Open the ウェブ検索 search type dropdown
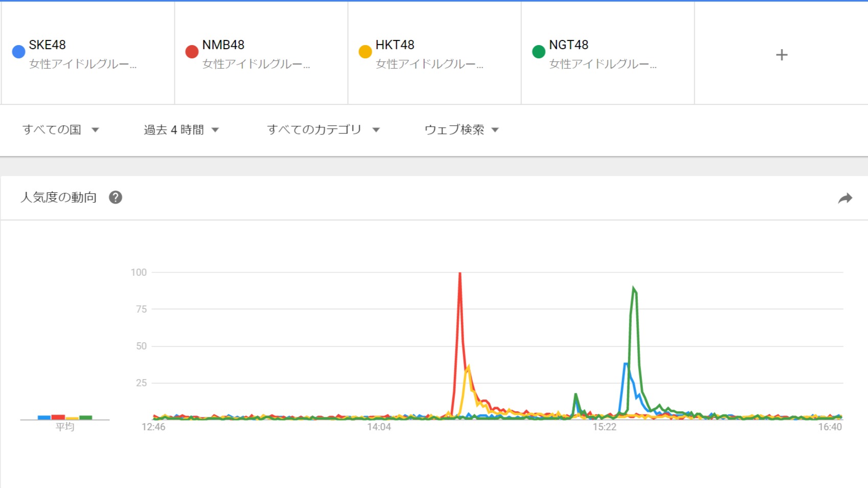 pyautogui.click(x=462, y=130)
